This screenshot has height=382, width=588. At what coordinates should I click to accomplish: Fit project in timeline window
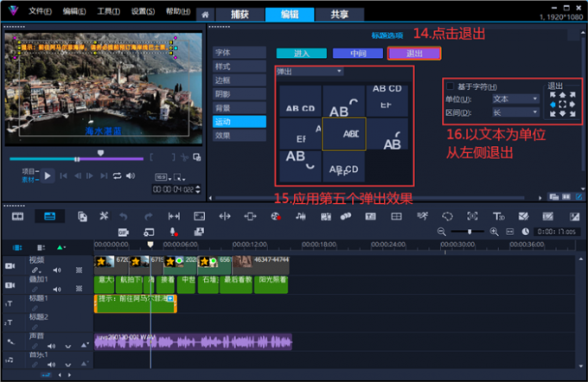coord(509,232)
